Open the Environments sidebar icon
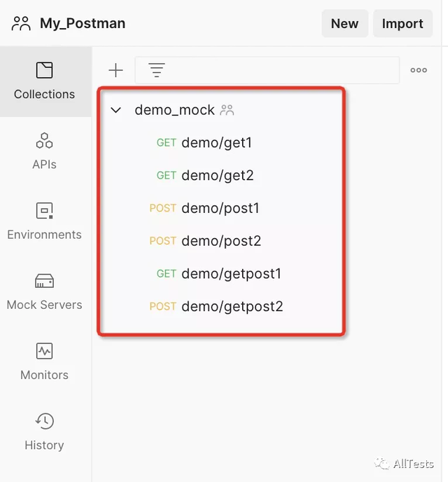 tap(45, 211)
